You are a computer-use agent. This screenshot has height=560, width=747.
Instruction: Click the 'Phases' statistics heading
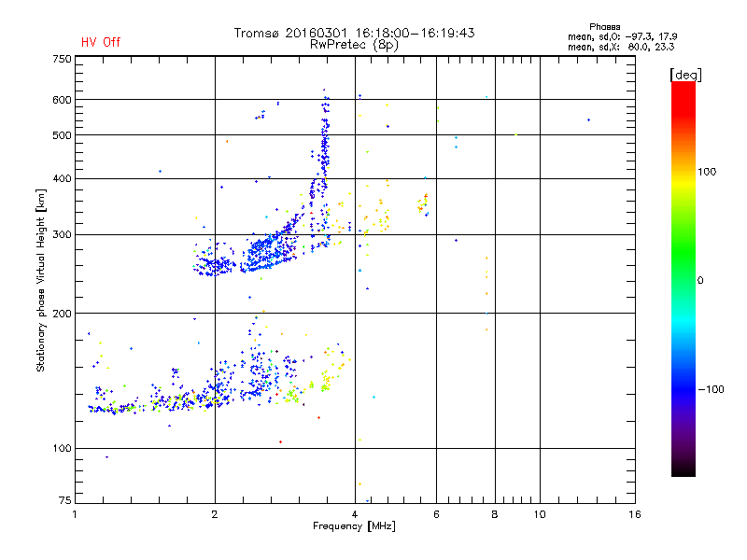(604, 27)
